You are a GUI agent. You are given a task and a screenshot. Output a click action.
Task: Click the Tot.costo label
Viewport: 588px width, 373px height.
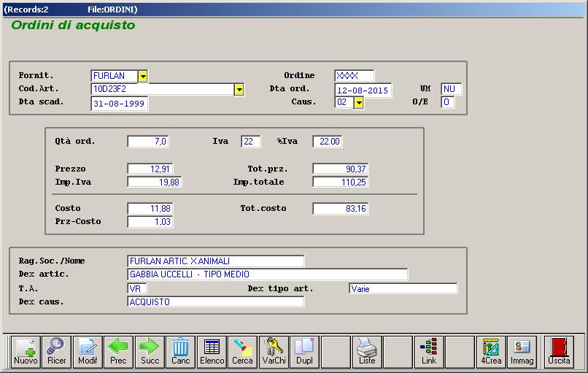pos(263,208)
